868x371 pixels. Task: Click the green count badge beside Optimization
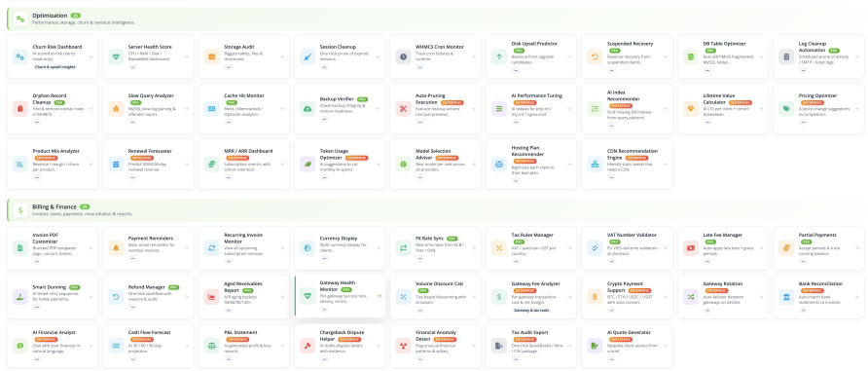(x=75, y=16)
